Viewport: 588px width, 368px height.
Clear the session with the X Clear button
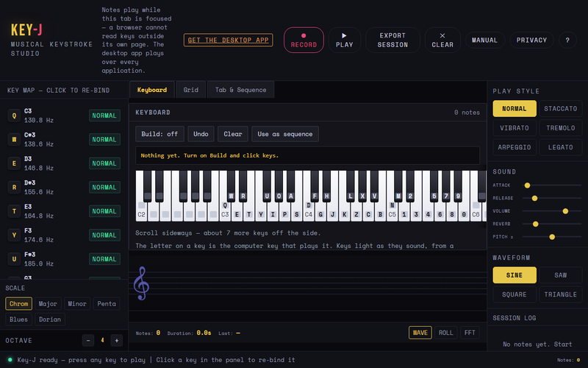(x=442, y=40)
